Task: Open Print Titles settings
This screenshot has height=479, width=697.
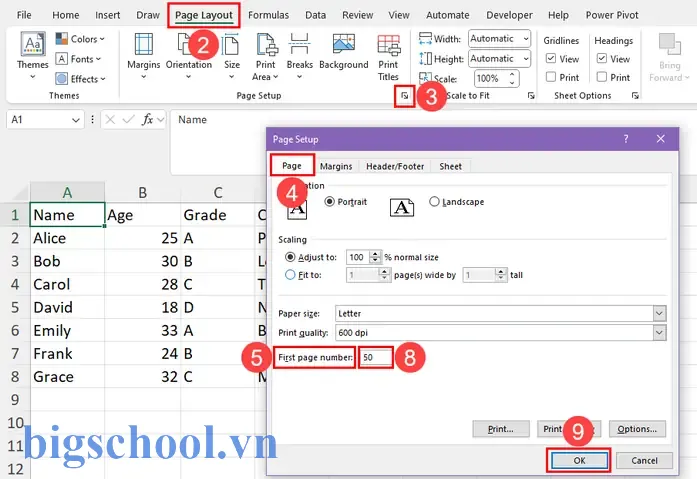Action: click(388, 57)
